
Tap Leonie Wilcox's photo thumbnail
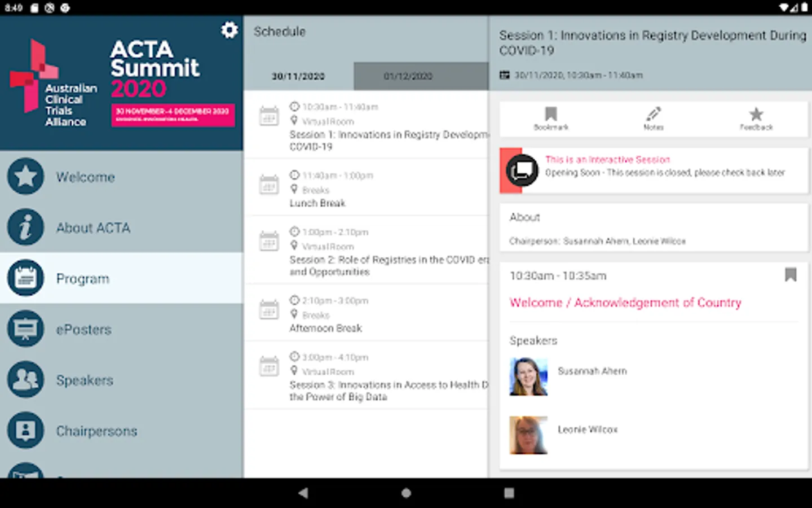(528, 435)
